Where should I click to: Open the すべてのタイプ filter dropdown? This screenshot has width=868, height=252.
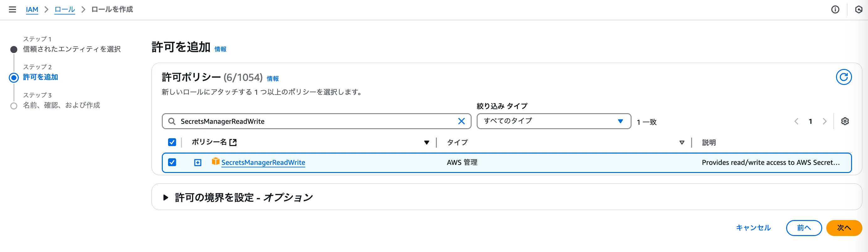click(x=553, y=121)
